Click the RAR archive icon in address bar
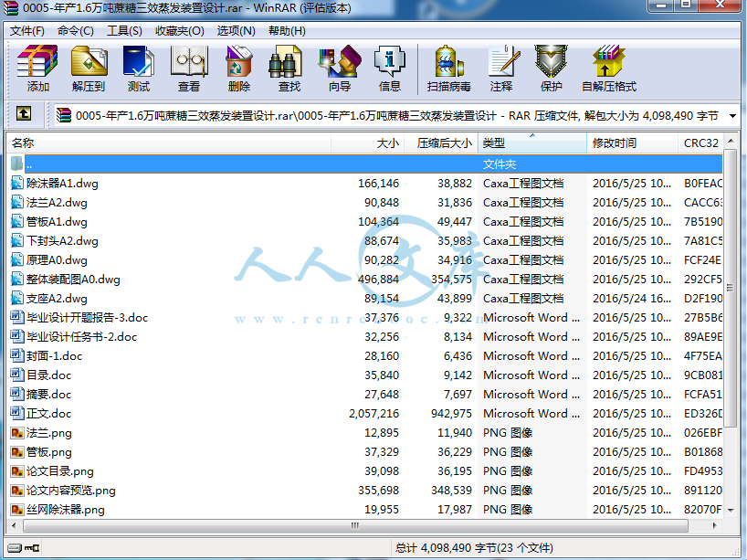The width and height of the screenshot is (747, 560). click(64, 115)
